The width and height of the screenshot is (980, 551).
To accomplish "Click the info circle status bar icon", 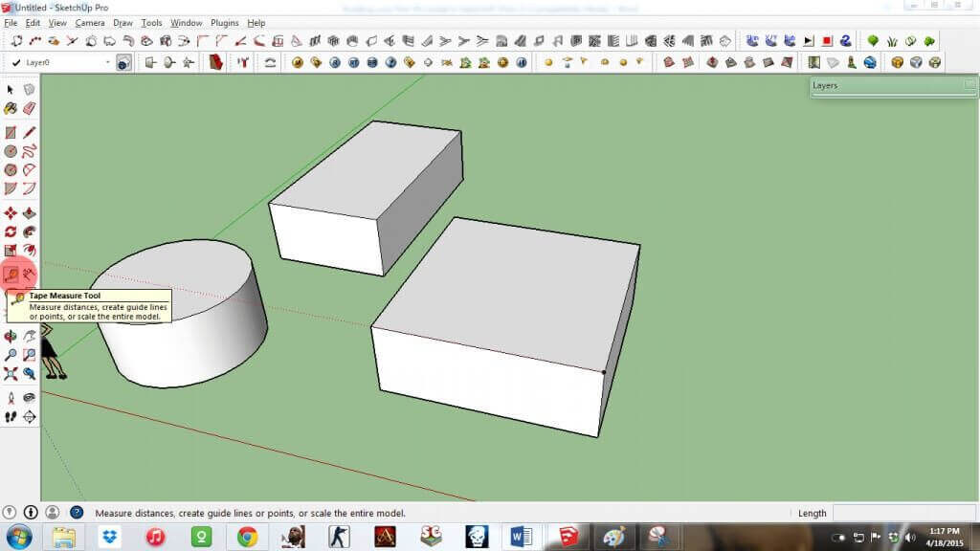I will click(30, 513).
